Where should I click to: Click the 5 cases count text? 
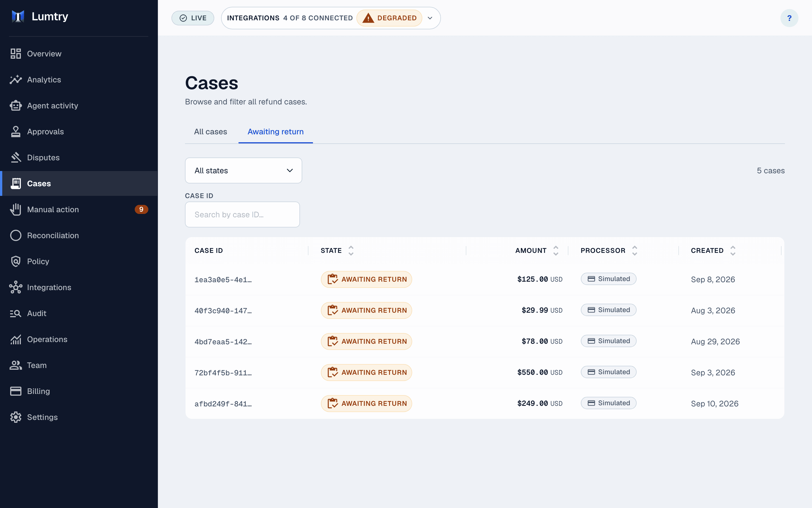pos(771,171)
